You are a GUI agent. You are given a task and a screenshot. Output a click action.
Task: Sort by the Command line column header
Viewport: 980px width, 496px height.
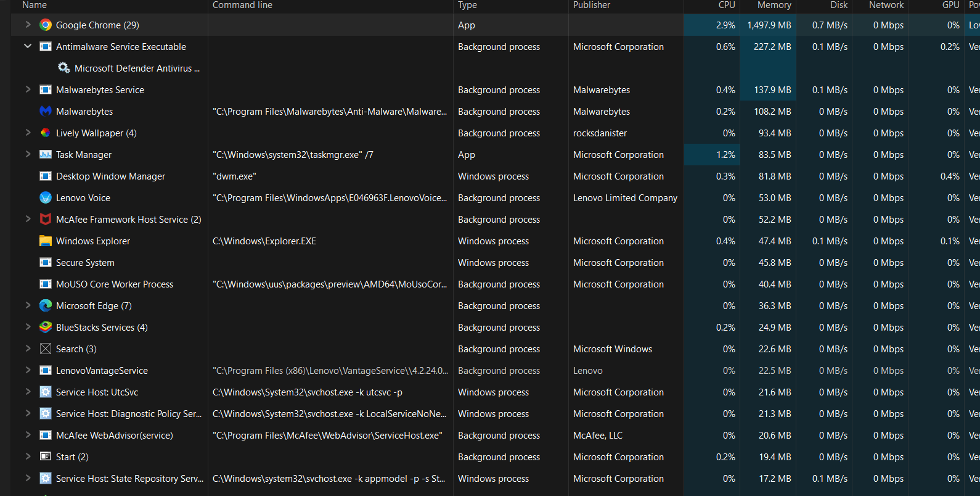[x=242, y=5]
